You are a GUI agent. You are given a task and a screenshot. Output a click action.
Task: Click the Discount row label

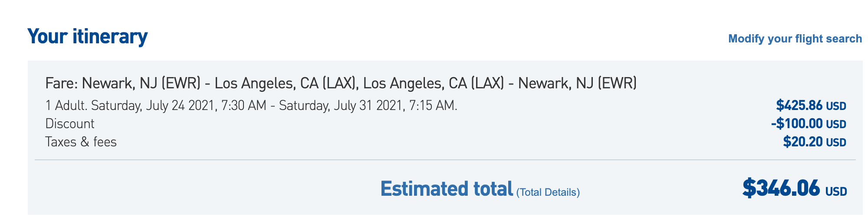pos(70,124)
